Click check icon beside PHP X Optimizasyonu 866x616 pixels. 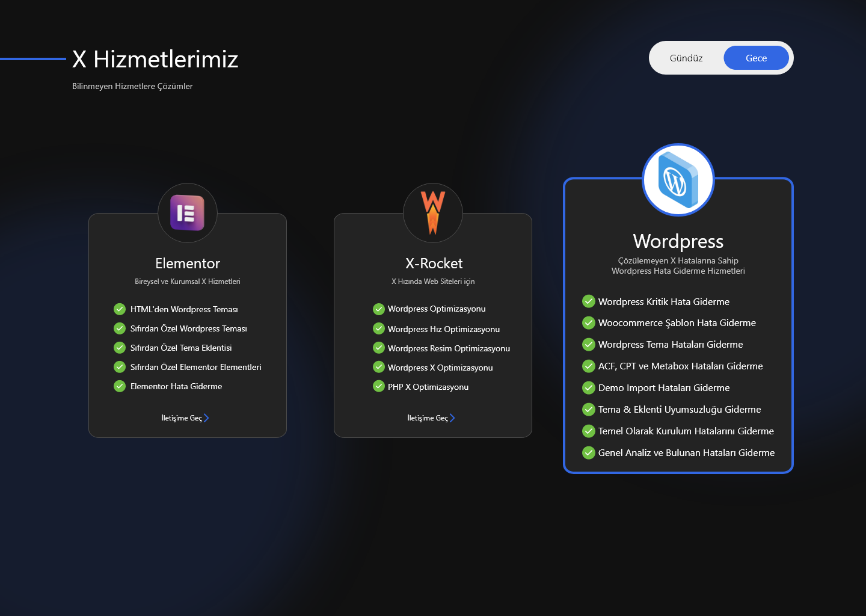click(x=379, y=386)
